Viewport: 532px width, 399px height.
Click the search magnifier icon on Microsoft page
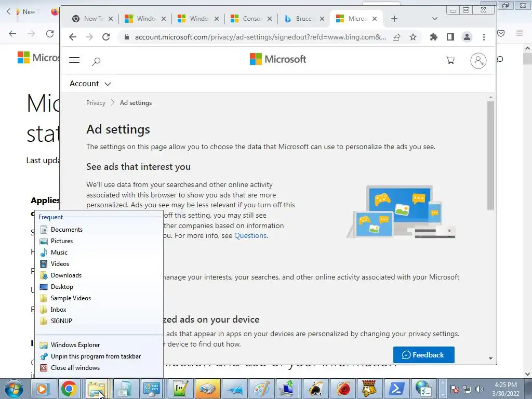(96, 61)
